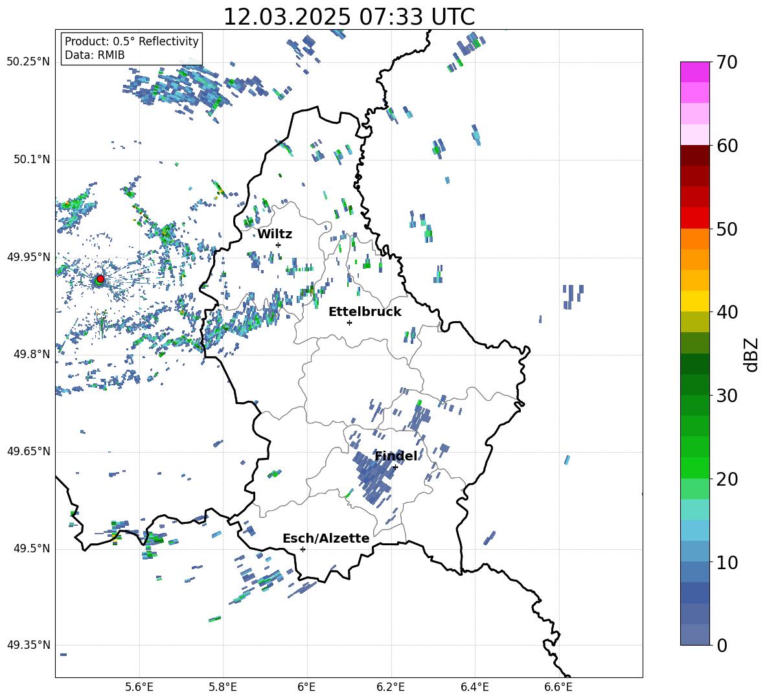Click the plot title 12.03.2025 07:33 UTC
Viewport: 767px width, 700px height.
(x=349, y=17)
